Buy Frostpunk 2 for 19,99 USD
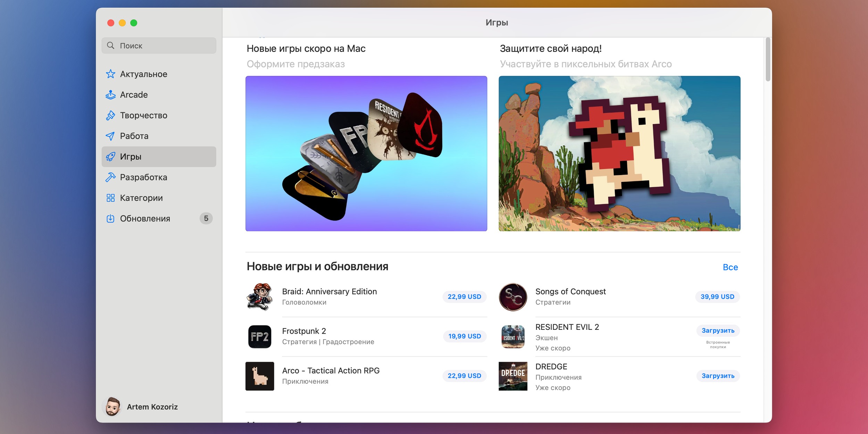 click(x=465, y=336)
